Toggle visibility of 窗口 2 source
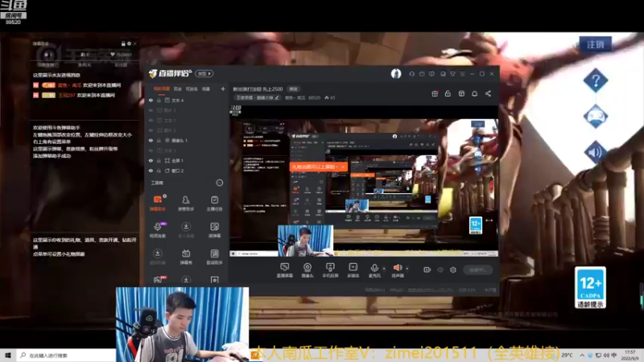The height and width of the screenshot is (362, 644). click(151, 171)
